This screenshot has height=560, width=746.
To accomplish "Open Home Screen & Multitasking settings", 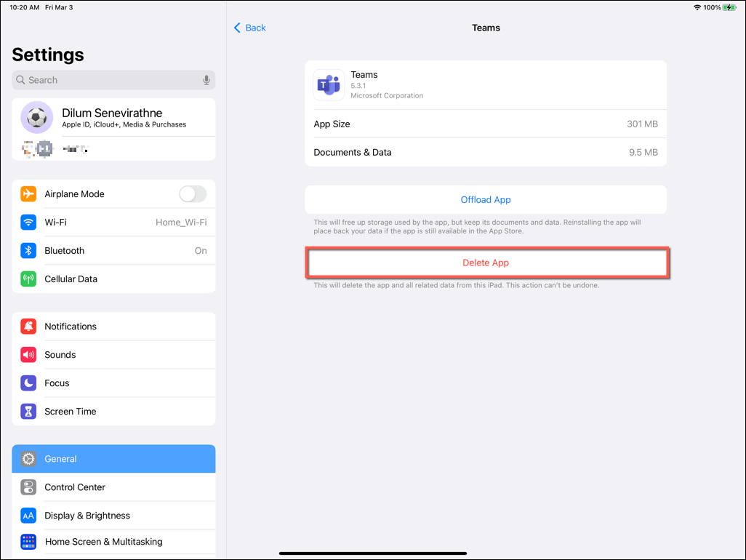I will pyautogui.click(x=113, y=542).
